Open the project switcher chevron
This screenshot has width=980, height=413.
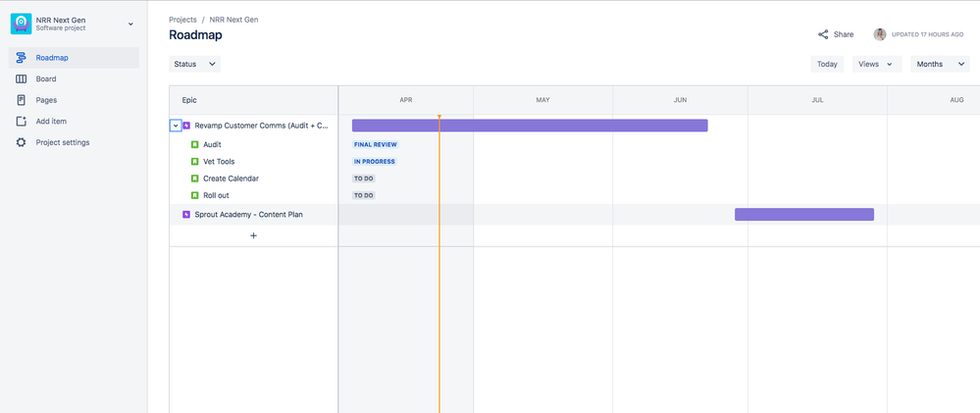click(x=130, y=24)
